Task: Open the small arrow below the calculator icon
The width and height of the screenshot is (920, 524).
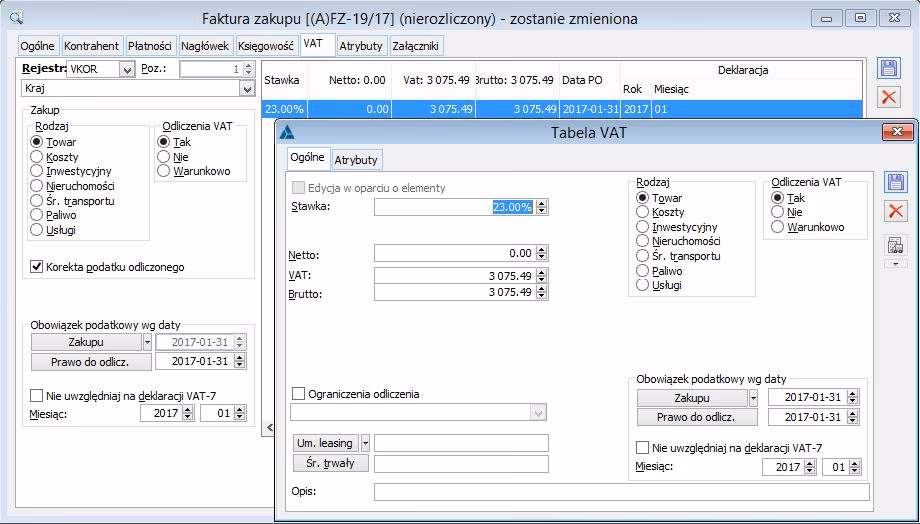Action: [x=896, y=264]
